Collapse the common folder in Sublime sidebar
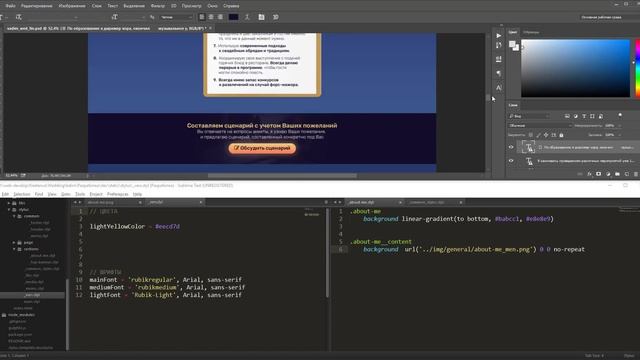 point(14,216)
